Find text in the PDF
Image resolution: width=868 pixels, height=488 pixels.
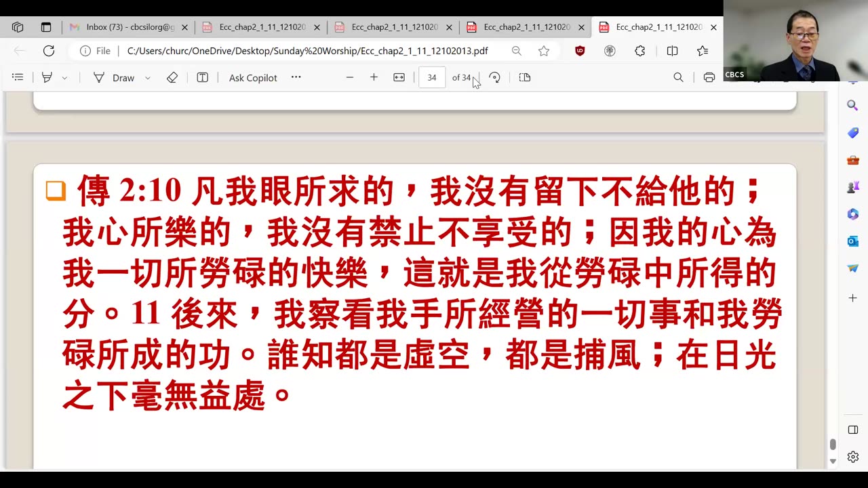coord(678,77)
